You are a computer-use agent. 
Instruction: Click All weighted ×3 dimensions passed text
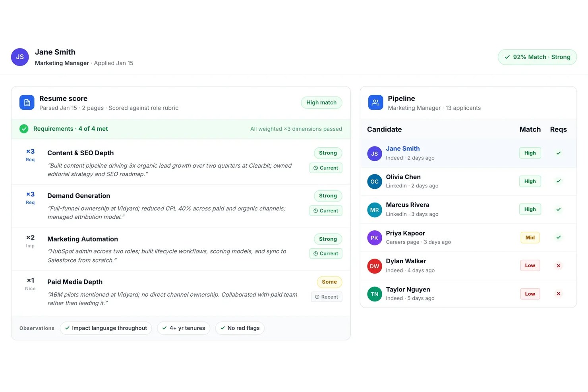[296, 129]
